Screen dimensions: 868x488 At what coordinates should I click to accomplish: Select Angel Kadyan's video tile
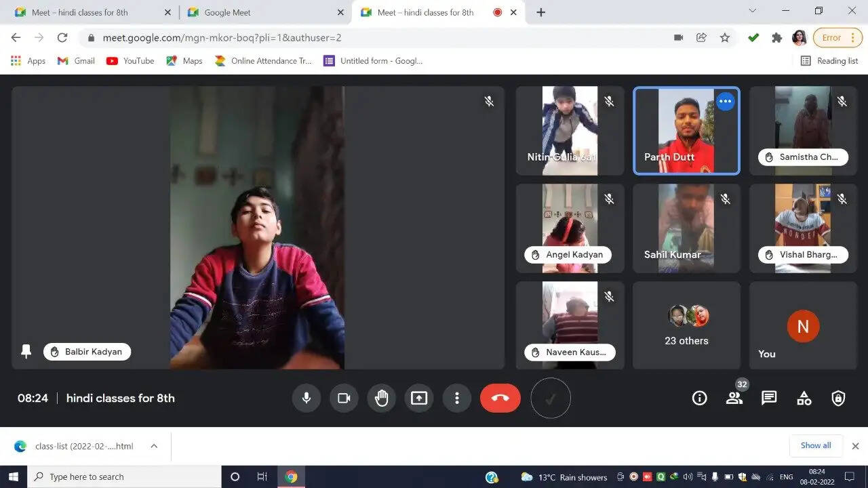(570, 228)
